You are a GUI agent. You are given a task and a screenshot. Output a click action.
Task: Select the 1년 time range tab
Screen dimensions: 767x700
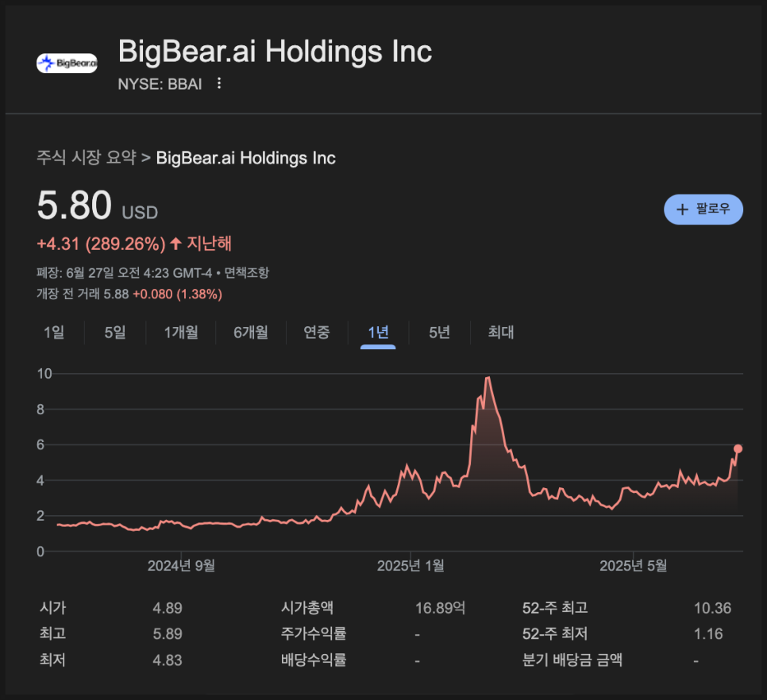[378, 333]
